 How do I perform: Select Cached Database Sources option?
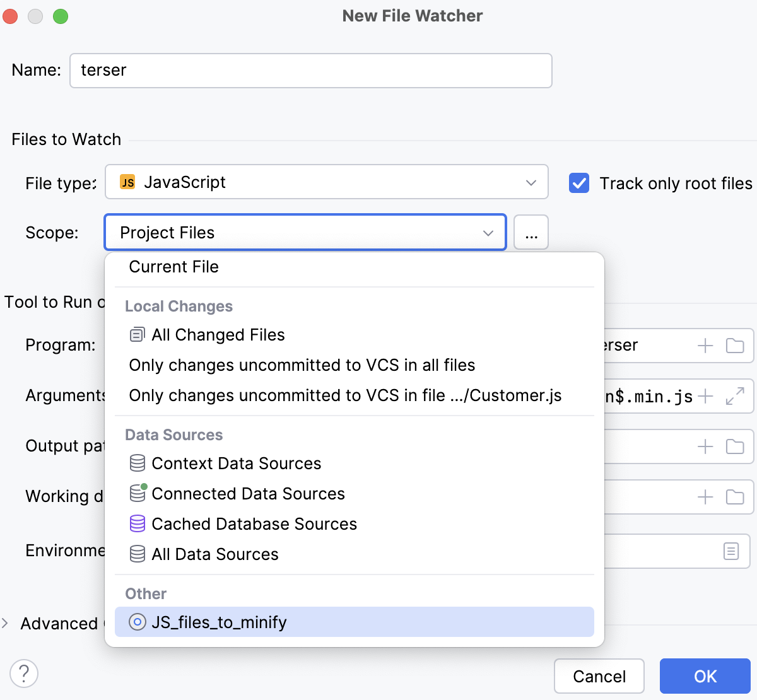coord(254,524)
